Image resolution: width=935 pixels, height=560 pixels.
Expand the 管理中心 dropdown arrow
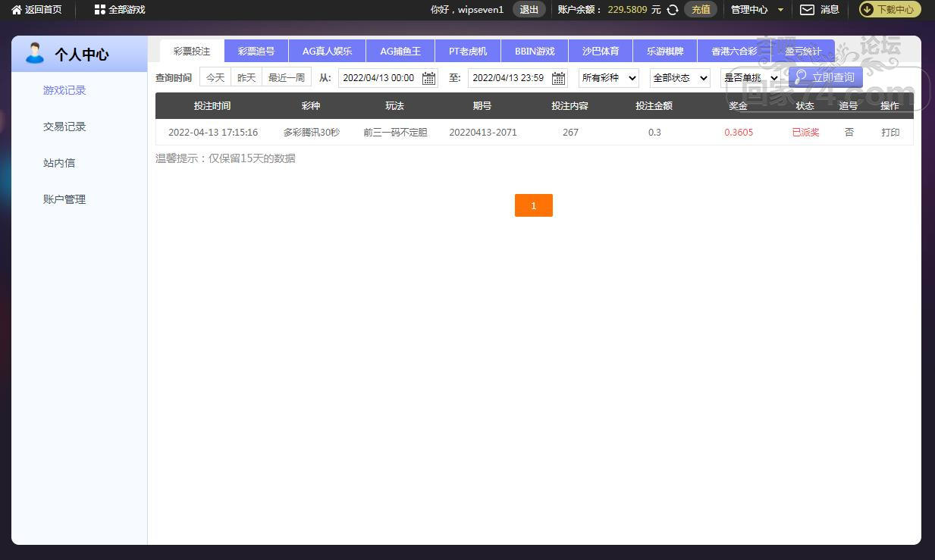pos(780,10)
